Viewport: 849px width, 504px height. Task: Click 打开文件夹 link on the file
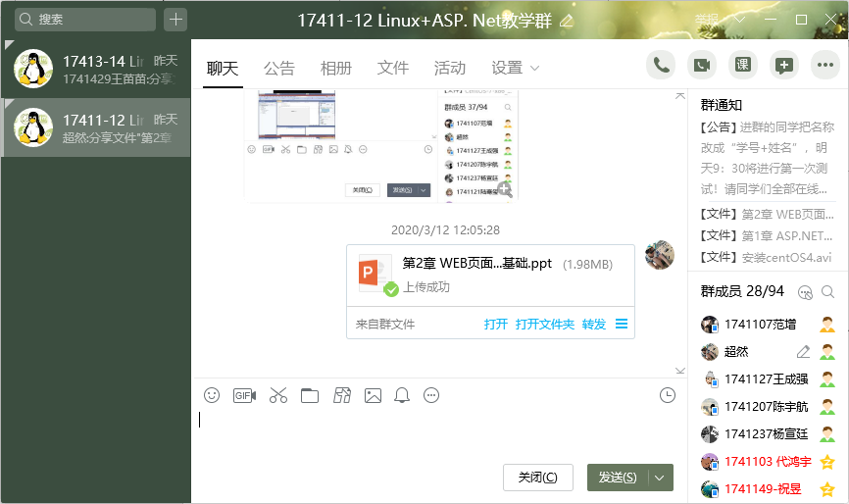pyautogui.click(x=544, y=325)
